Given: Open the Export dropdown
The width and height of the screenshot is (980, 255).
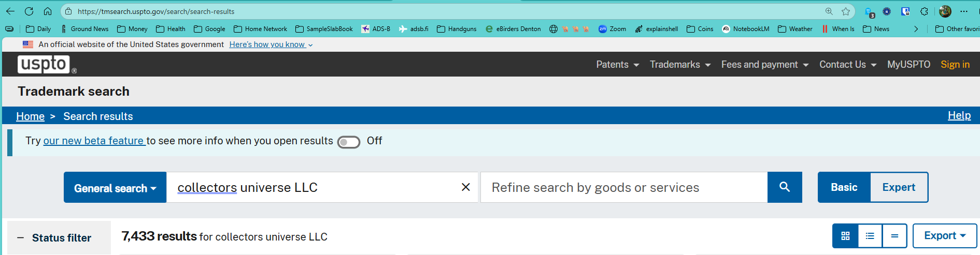Looking at the screenshot, I should click(x=945, y=236).
